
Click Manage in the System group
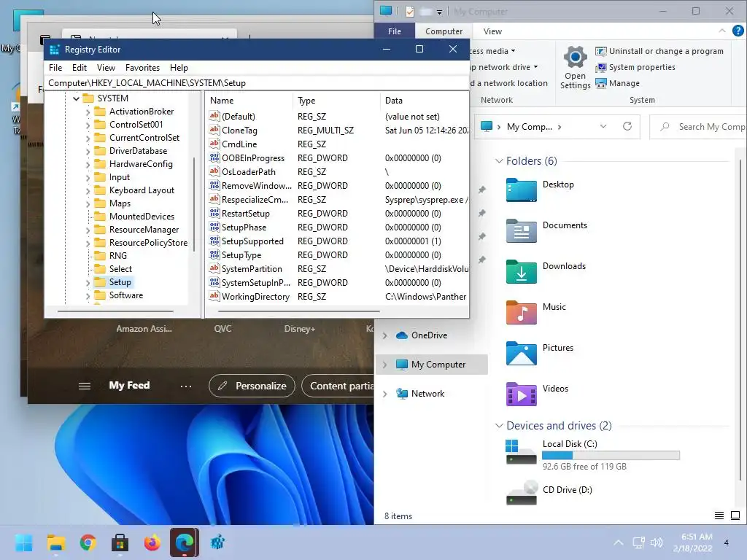[x=617, y=83]
